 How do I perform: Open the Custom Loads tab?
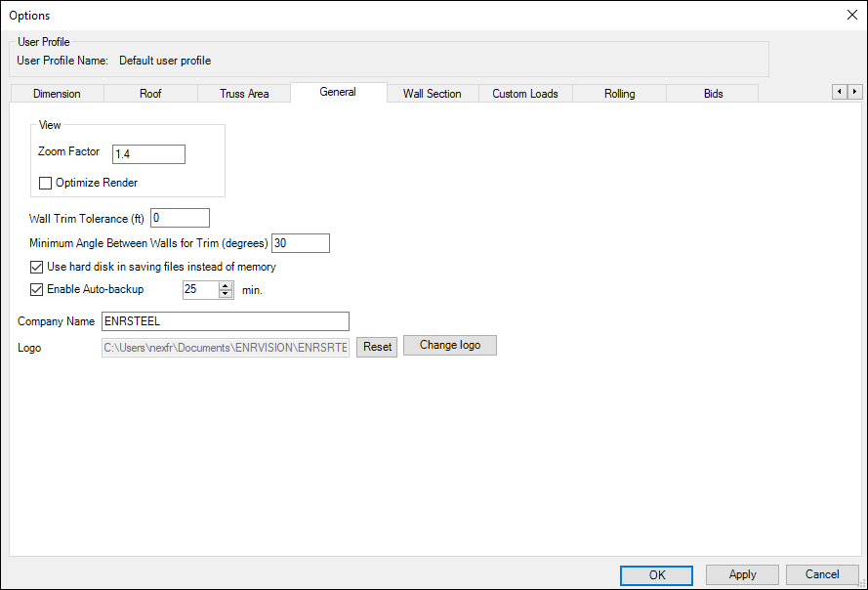coord(525,94)
